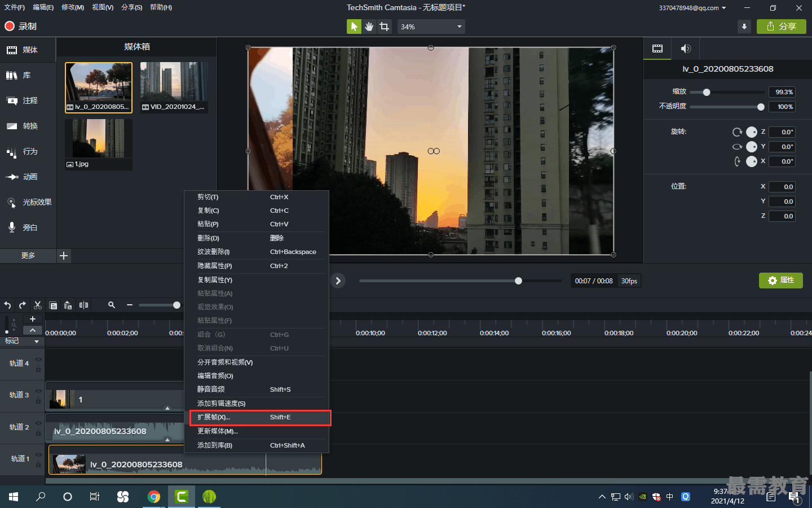Viewport: 812px width, 508px height.
Task: Activate the hand pan tool
Action: click(x=369, y=27)
